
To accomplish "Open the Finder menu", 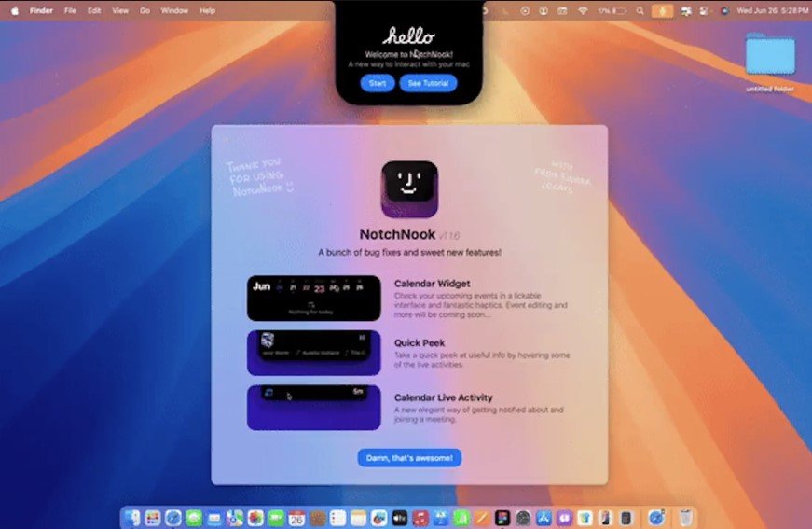I will (x=41, y=10).
